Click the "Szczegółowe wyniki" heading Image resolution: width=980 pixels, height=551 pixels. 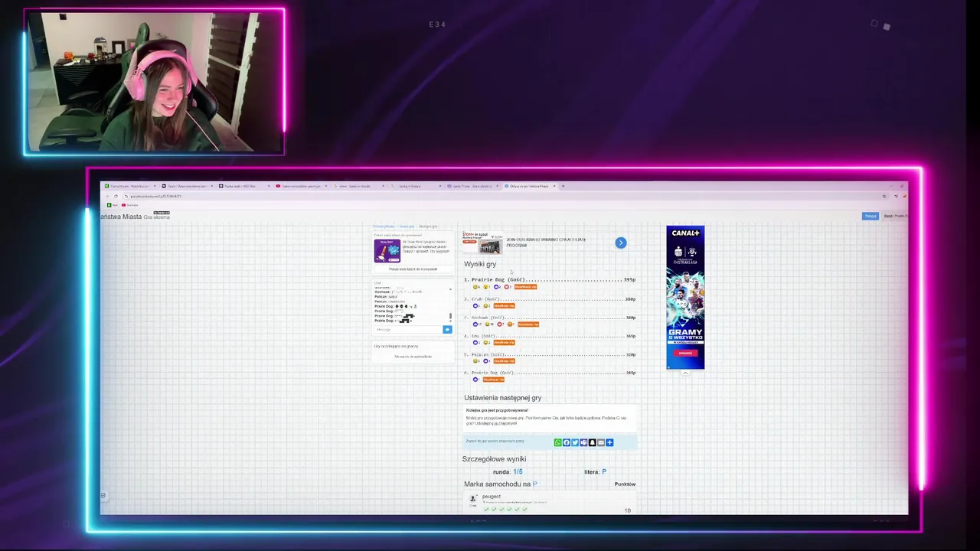click(x=494, y=459)
